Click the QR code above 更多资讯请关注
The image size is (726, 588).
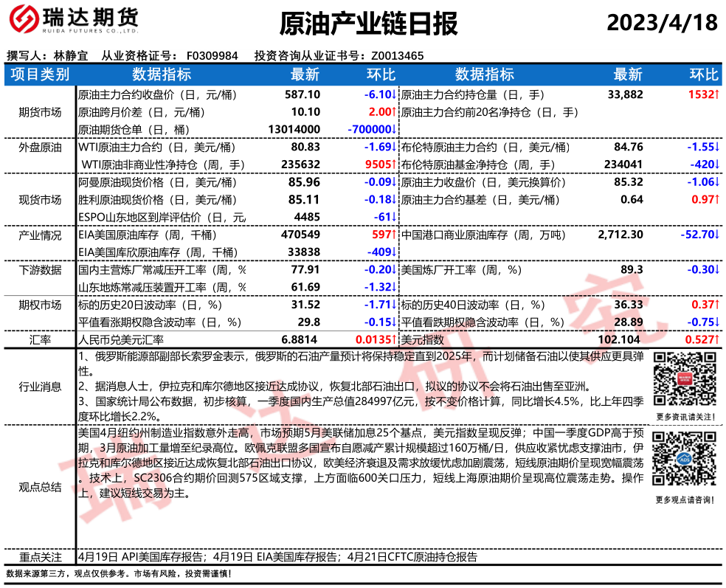tap(684, 378)
